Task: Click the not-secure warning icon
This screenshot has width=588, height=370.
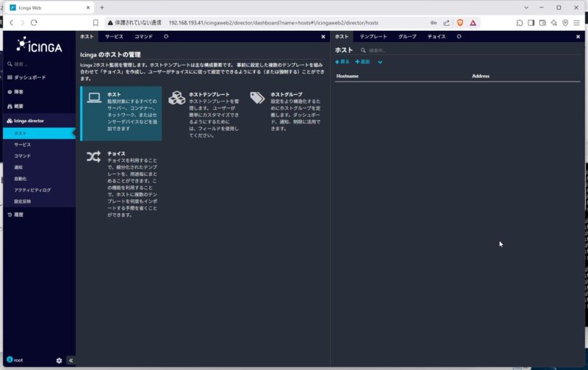Action: (110, 23)
